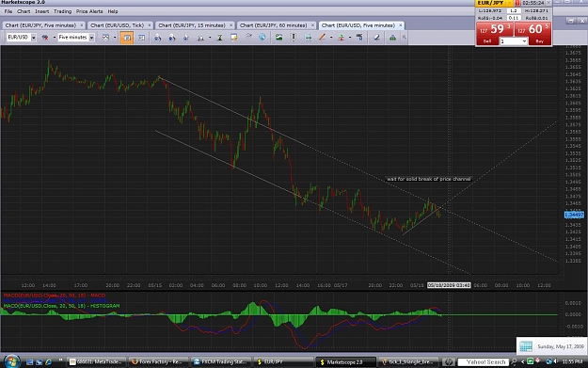Click the blue globe toolbar icon
588x368 pixels.
(262, 37)
